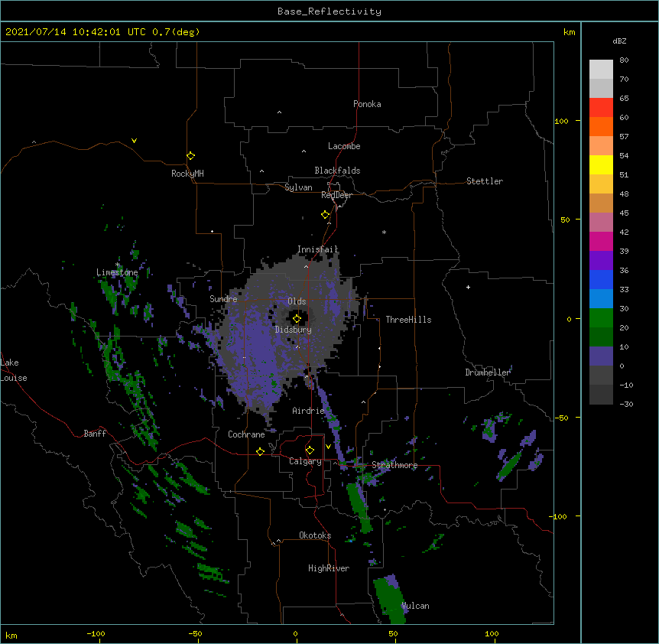Click the yellow V marker just east of Calgary

[x=328, y=447]
